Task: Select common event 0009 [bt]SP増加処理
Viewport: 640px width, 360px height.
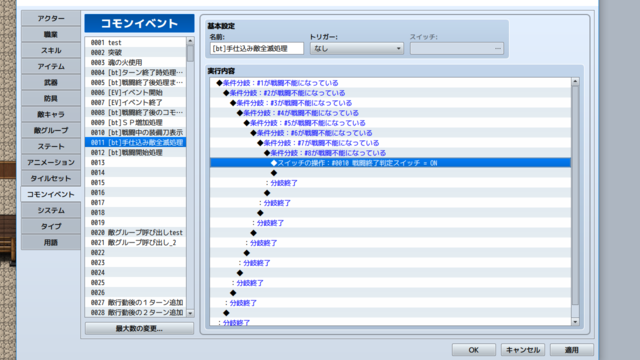Action: click(x=136, y=122)
